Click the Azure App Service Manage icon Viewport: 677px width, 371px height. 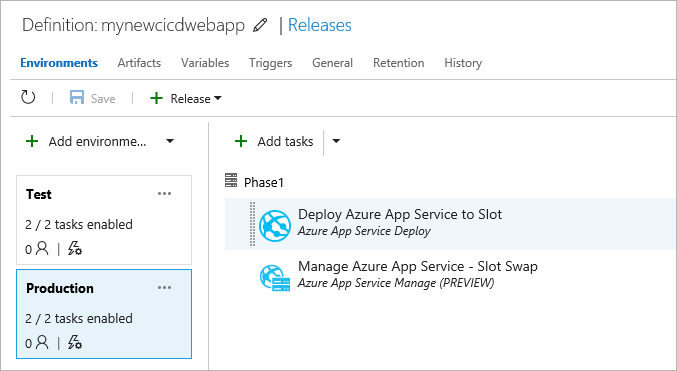[275, 278]
